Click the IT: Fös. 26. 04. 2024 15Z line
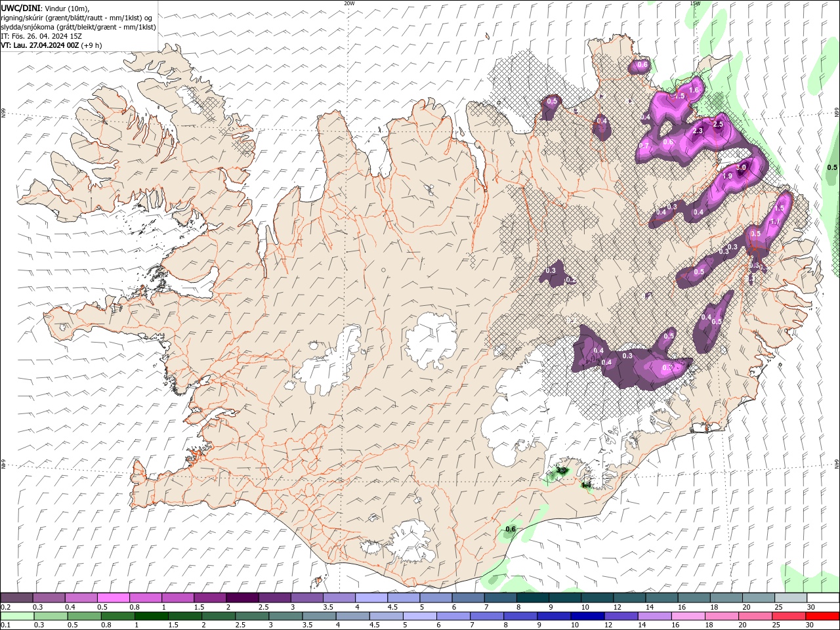Image resolution: width=840 pixels, height=630 pixels. tap(40, 36)
